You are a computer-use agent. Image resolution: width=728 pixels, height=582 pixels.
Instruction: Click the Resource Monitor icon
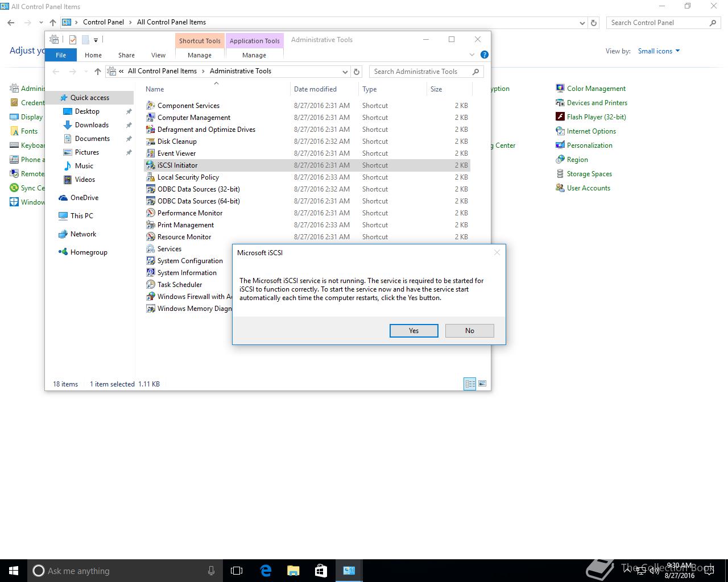(151, 237)
